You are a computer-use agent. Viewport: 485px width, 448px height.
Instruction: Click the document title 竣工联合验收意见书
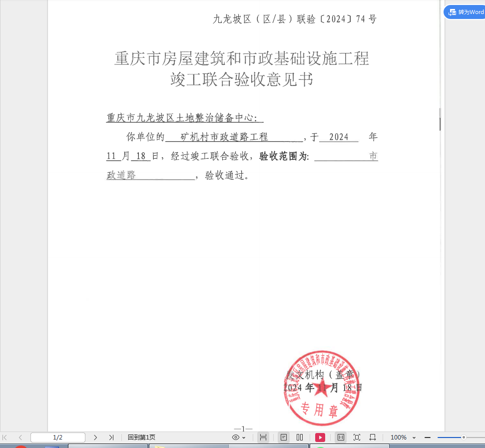point(242,79)
